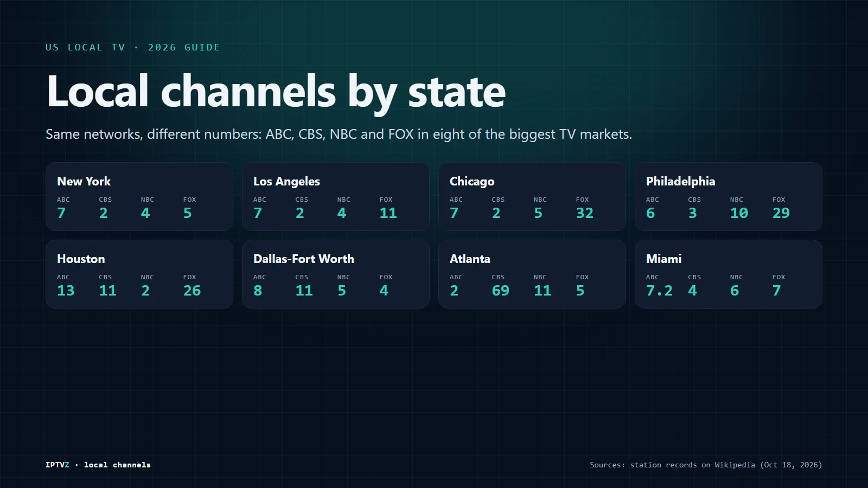
Task: Click Philadelphia's FOX channel value 29
Action: pyautogui.click(x=781, y=213)
